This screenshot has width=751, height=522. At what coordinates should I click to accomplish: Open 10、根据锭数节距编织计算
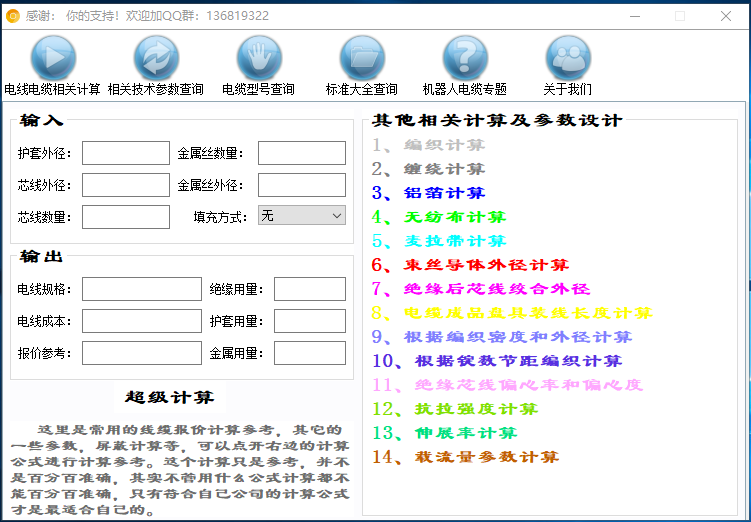[496, 361]
